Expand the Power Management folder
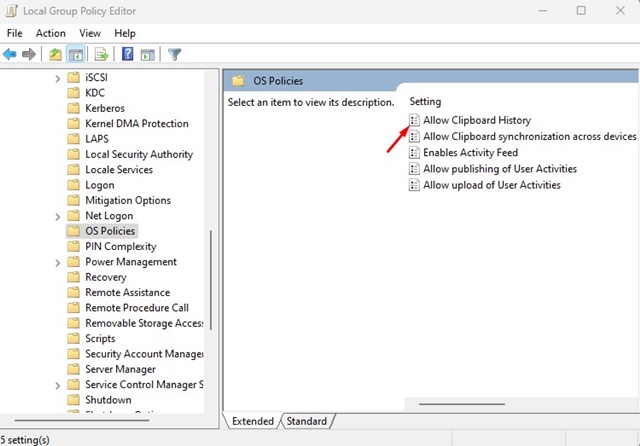 (x=58, y=262)
